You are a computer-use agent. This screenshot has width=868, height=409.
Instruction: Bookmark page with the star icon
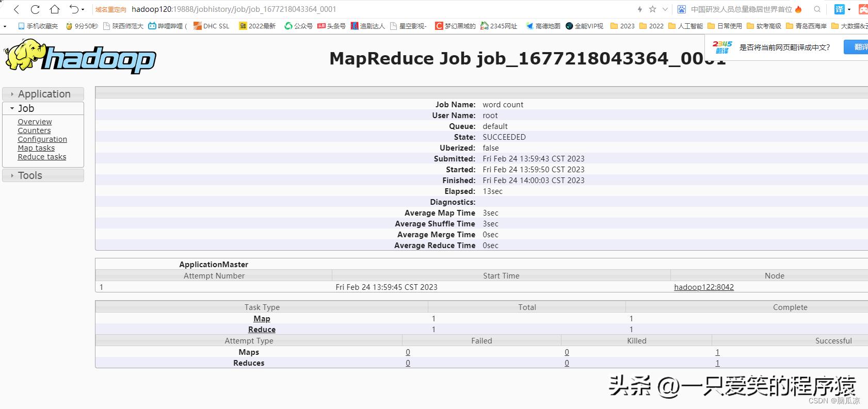[x=653, y=9]
